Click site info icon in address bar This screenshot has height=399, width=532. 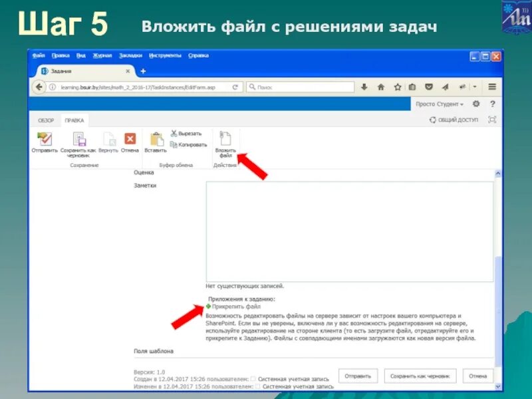click(53, 87)
